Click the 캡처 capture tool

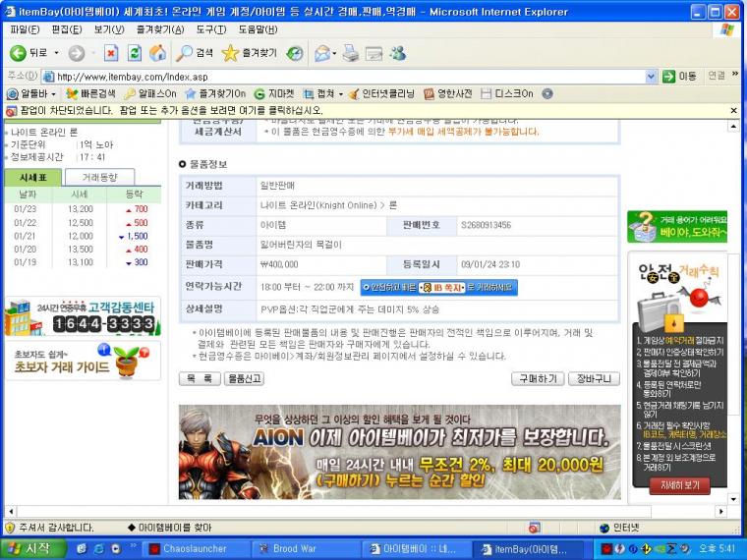tap(319, 93)
